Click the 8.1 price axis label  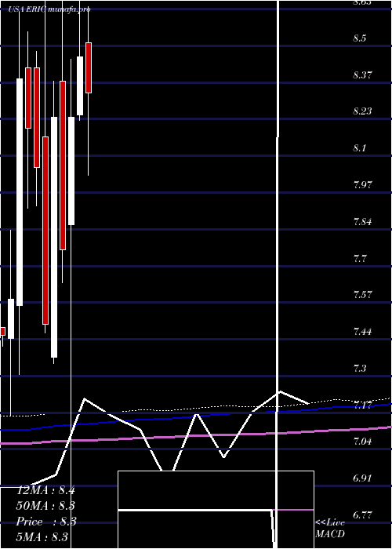point(359,148)
